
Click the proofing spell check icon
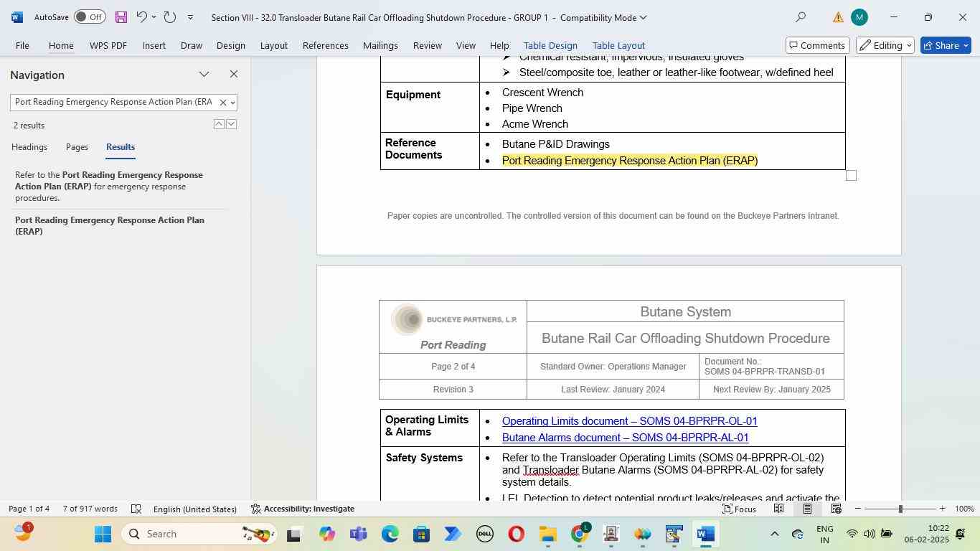click(136, 509)
